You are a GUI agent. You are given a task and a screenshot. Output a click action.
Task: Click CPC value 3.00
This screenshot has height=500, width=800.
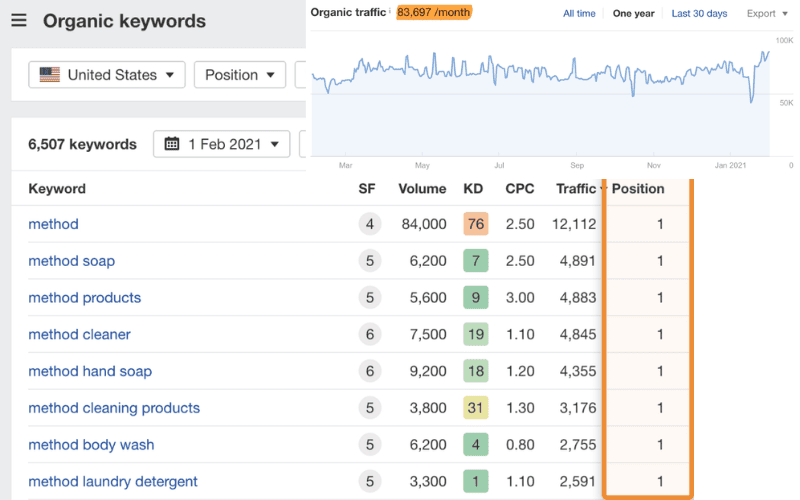[520, 297]
